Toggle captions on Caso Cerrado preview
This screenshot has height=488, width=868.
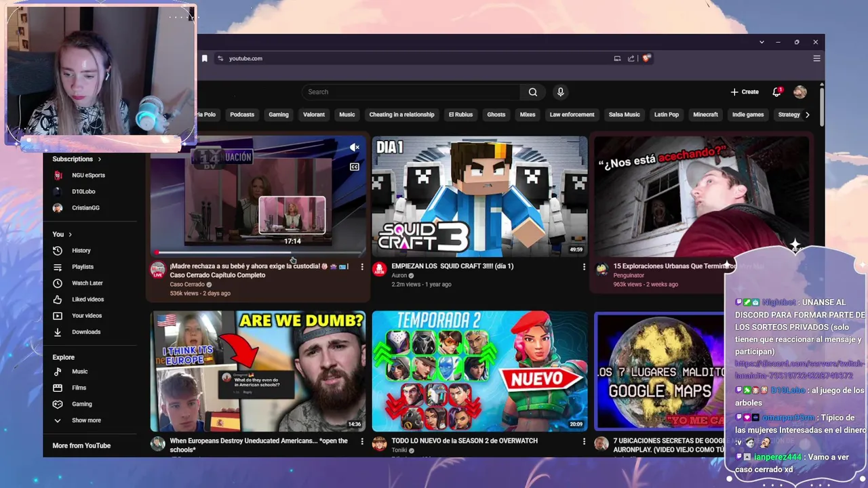[x=355, y=167]
